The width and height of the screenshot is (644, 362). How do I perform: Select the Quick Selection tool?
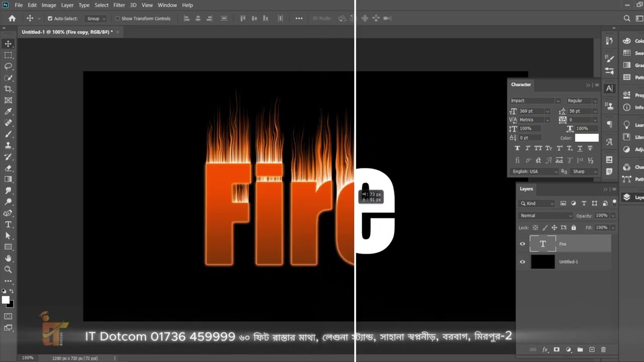point(8,78)
